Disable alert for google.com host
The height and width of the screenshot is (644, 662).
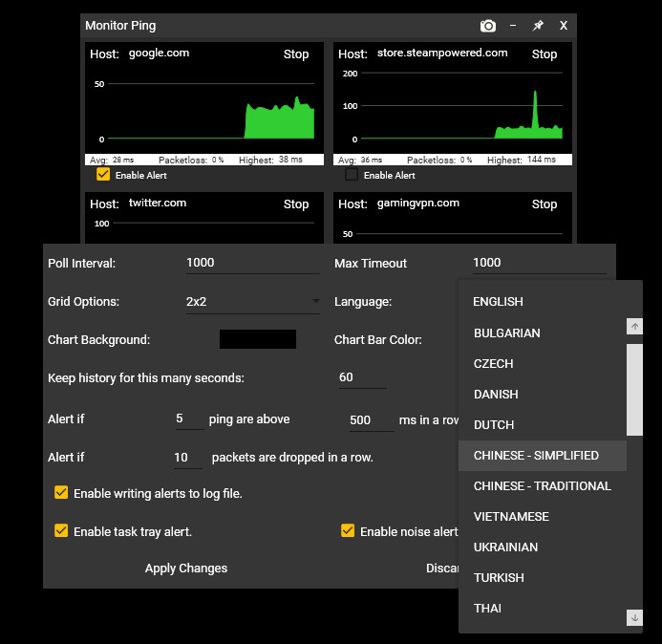[103, 175]
